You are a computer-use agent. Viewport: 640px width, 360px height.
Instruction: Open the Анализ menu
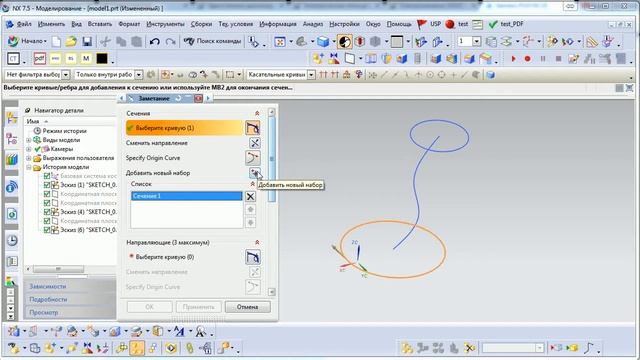pyautogui.click(x=313, y=24)
